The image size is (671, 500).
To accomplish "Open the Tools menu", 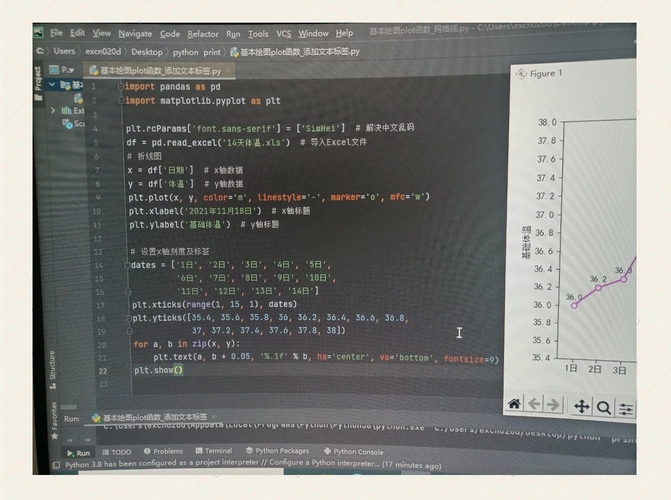I will click(x=258, y=34).
